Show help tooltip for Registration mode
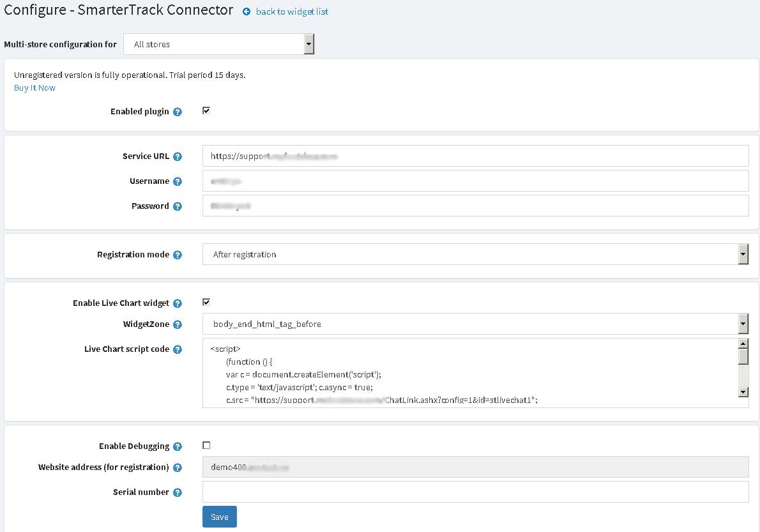The image size is (760, 532). pos(178,255)
